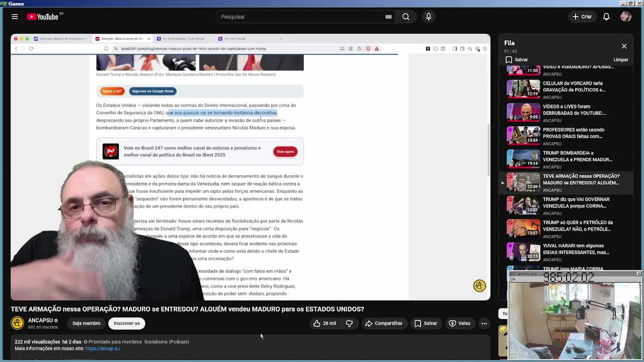Select the Será que Maduro tab in video
The height and width of the screenshot is (362, 644).
pos(61,39)
